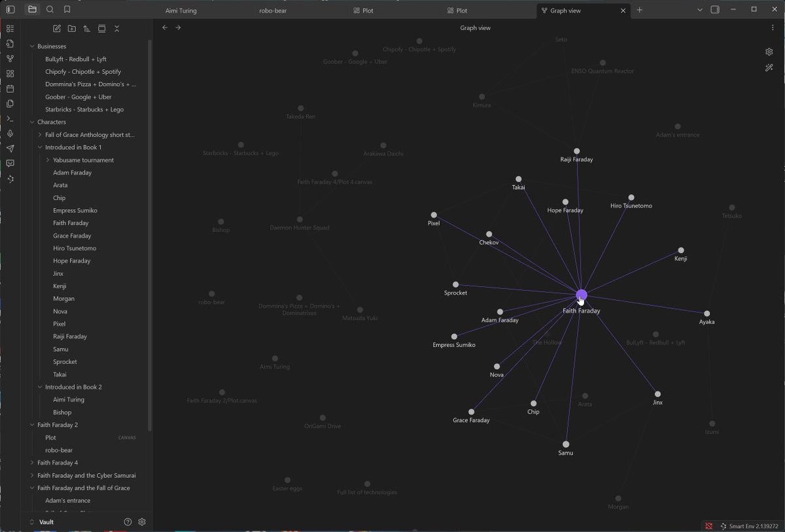
Task: Click the file explorer vertical scrollbar
Action: [x=150, y=235]
